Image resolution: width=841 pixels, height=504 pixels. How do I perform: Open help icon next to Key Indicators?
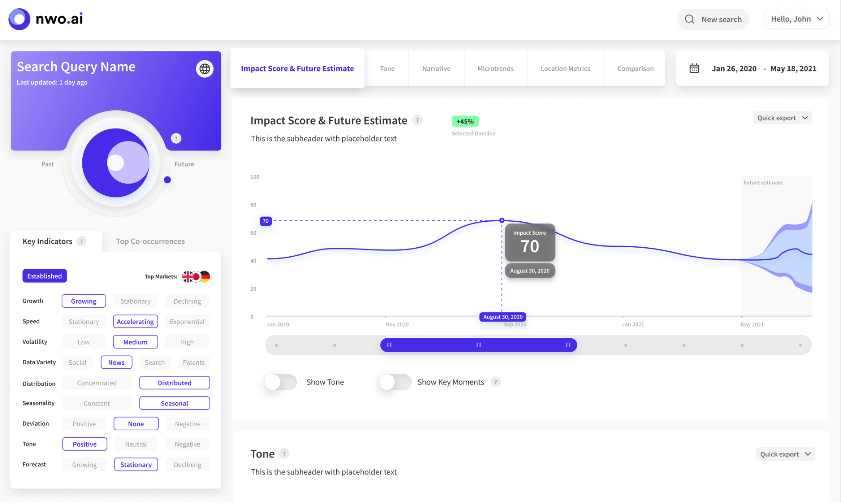tap(82, 241)
